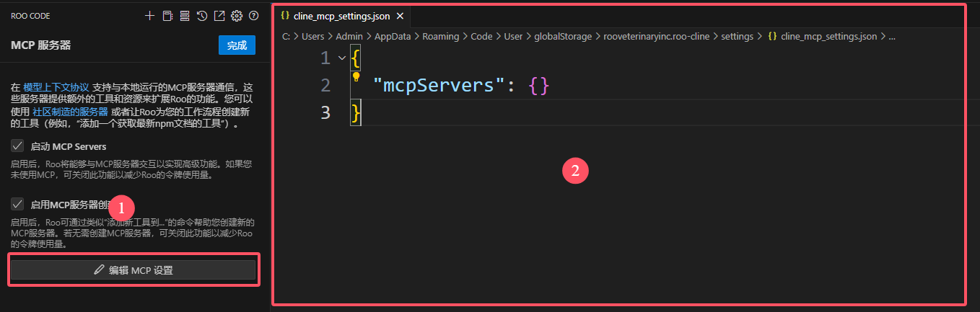Image resolution: width=980 pixels, height=312 pixels.
Task: Toggle the 启用MCP服务器创建 checkbox
Action: click(x=17, y=204)
